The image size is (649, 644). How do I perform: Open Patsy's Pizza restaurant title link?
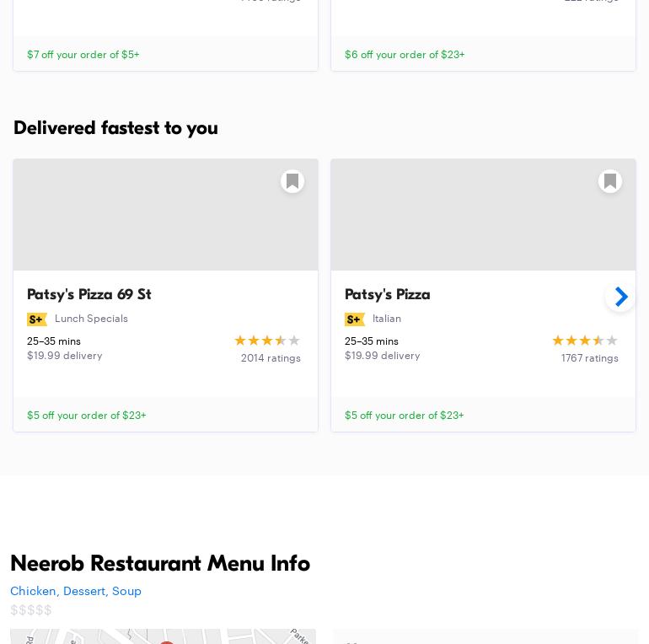388,294
